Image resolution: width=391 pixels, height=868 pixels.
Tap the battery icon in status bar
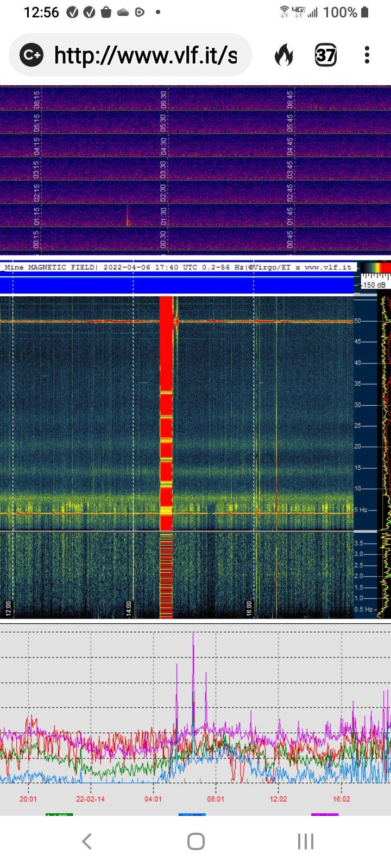tap(365, 12)
